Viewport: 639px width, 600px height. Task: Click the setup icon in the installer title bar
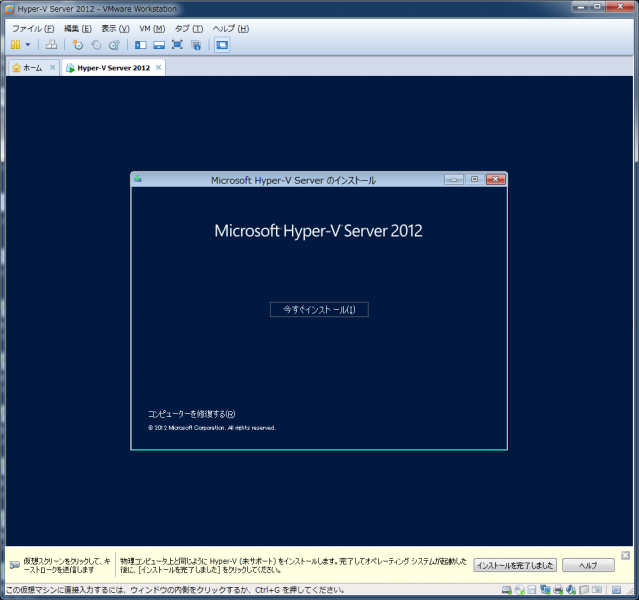click(x=138, y=179)
